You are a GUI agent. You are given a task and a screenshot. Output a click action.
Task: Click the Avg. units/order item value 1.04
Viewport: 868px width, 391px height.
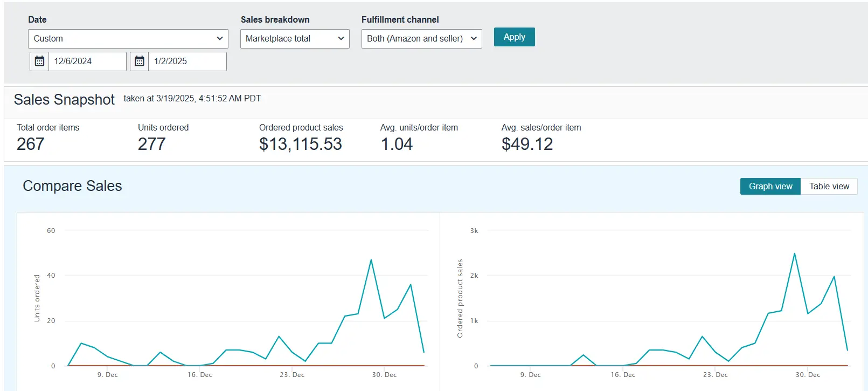397,145
